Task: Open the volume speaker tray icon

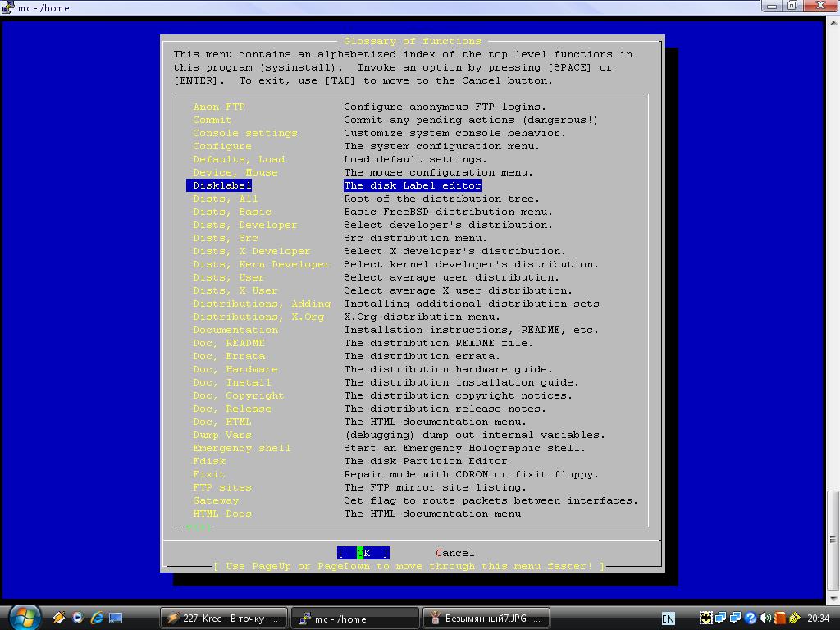Action: [765, 618]
